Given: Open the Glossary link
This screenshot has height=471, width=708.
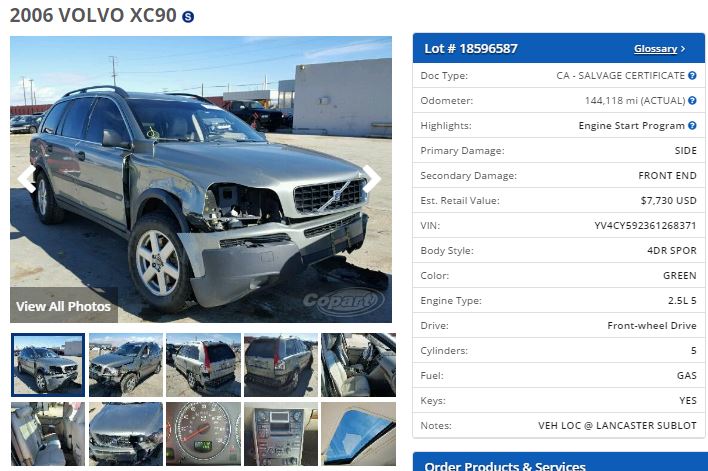Looking at the screenshot, I should pos(655,48).
